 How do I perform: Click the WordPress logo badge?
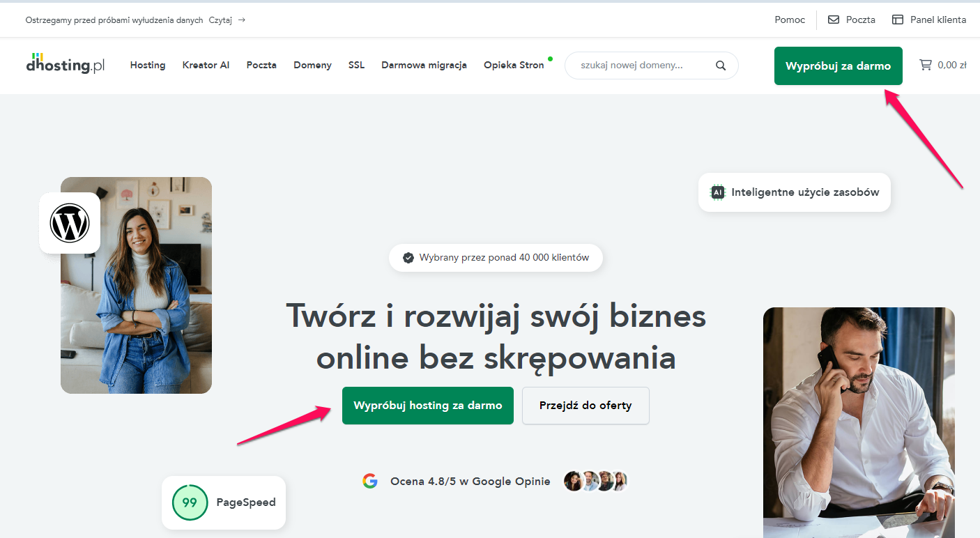pyautogui.click(x=70, y=223)
